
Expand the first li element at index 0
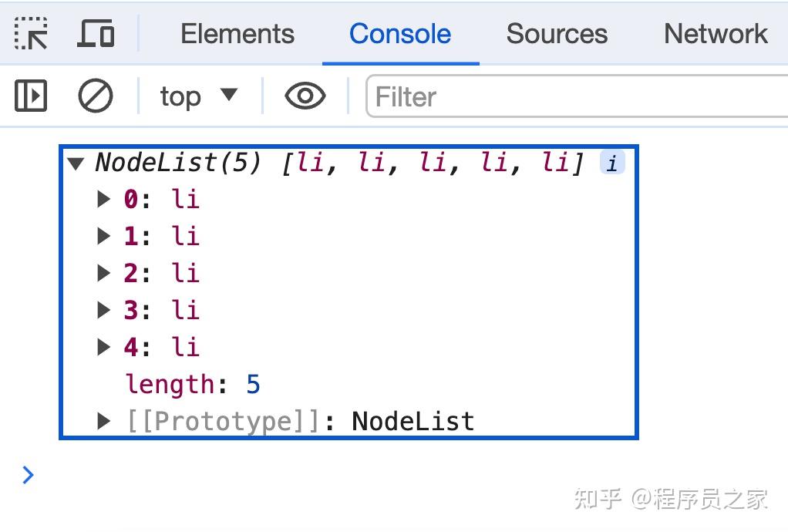(104, 199)
